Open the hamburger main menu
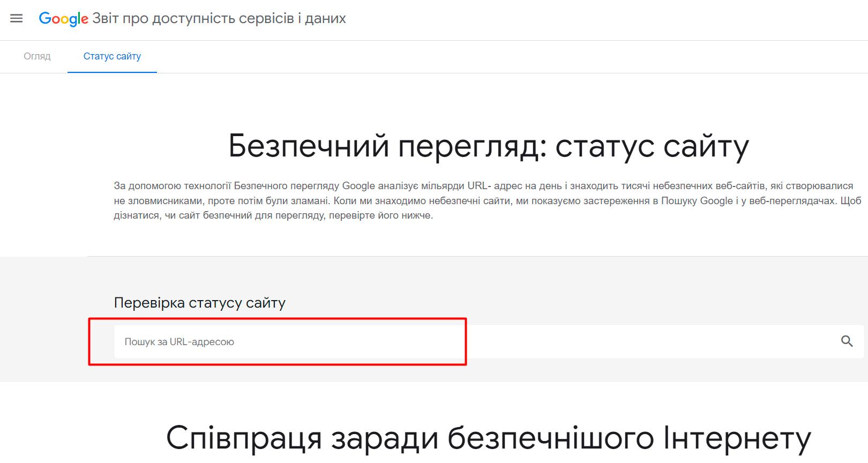The height and width of the screenshot is (463, 868). [x=17, y=19]
